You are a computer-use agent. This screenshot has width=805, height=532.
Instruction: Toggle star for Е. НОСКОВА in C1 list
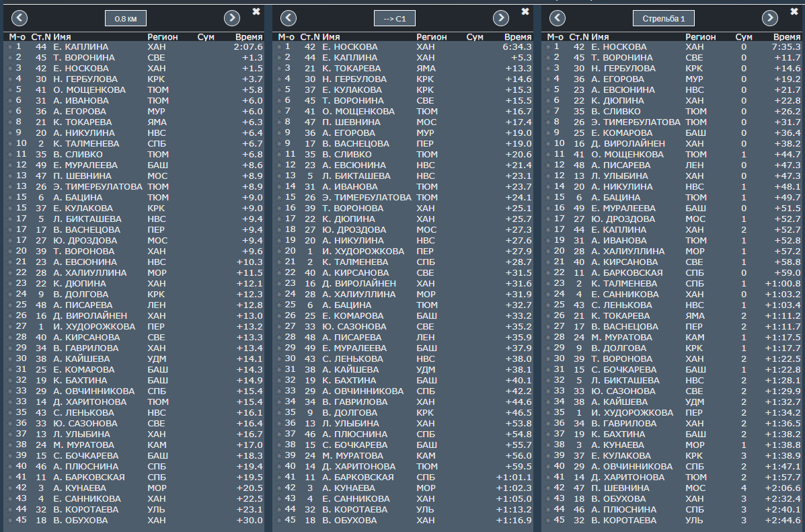279,46
